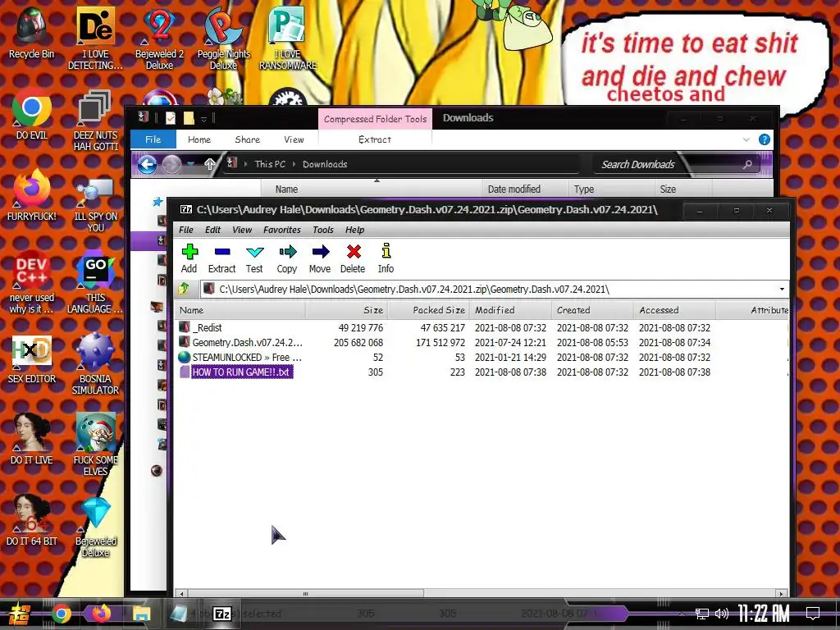Select the Geometry.Dash.v07.24.2... folder row
The height and width of the screenshot is (630, 840).
482,342
